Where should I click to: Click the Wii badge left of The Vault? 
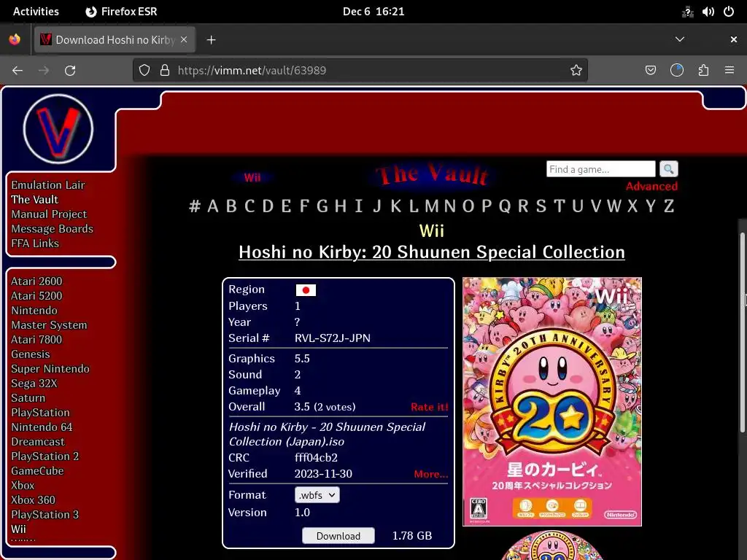point(252,178)
